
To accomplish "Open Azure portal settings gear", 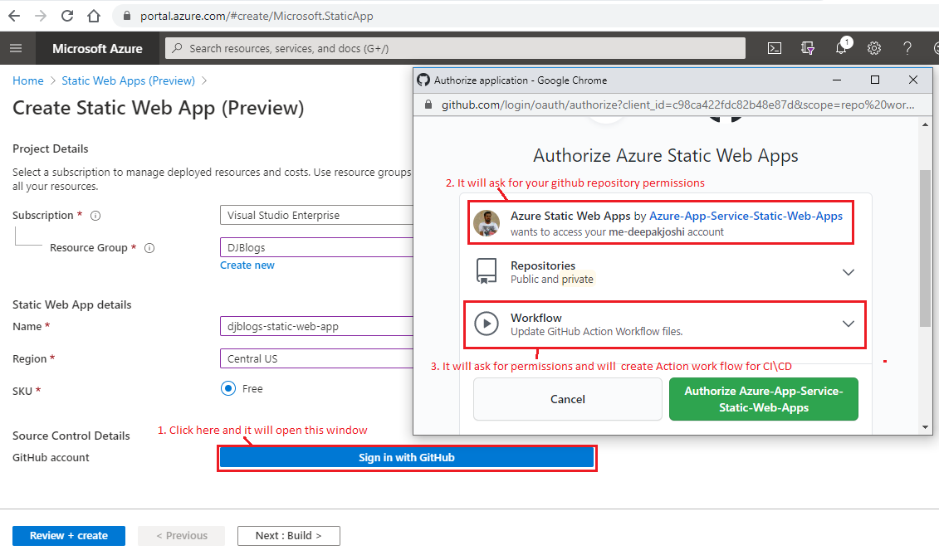I will [873, 48].
